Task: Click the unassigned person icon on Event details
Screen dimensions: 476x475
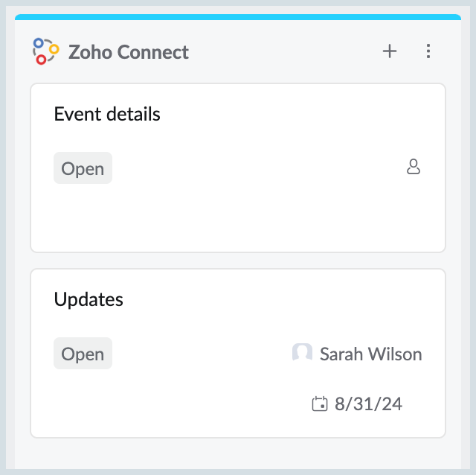Action: (414, 168)
